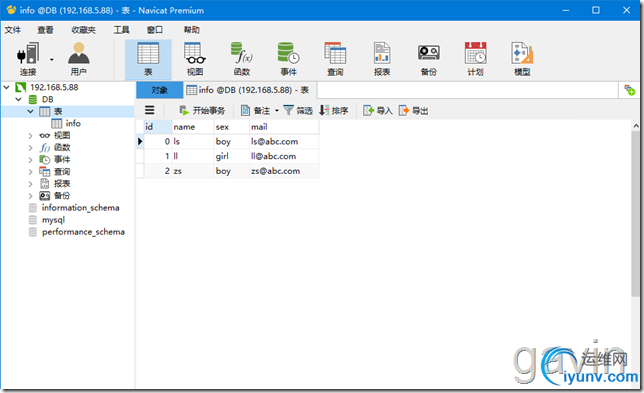Click the Navicat app icon in title bar

coord(11,10)
